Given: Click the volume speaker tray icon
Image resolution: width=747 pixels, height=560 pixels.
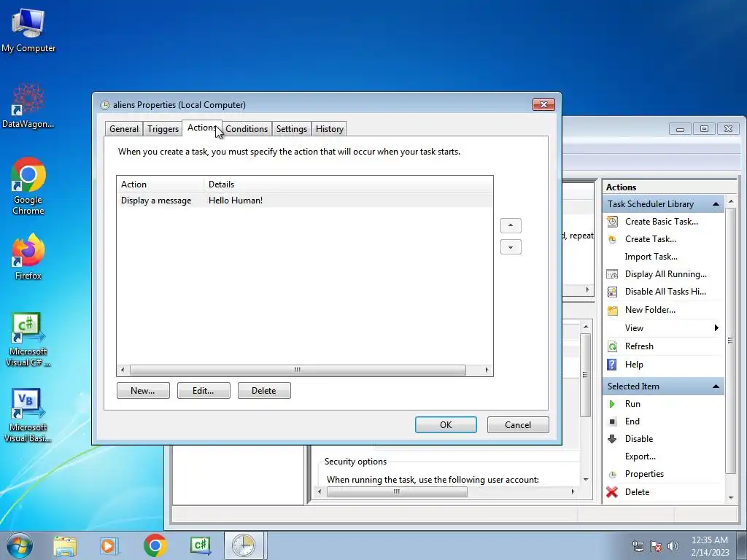Looking at the screenshot, I should [x=673, y=546].
